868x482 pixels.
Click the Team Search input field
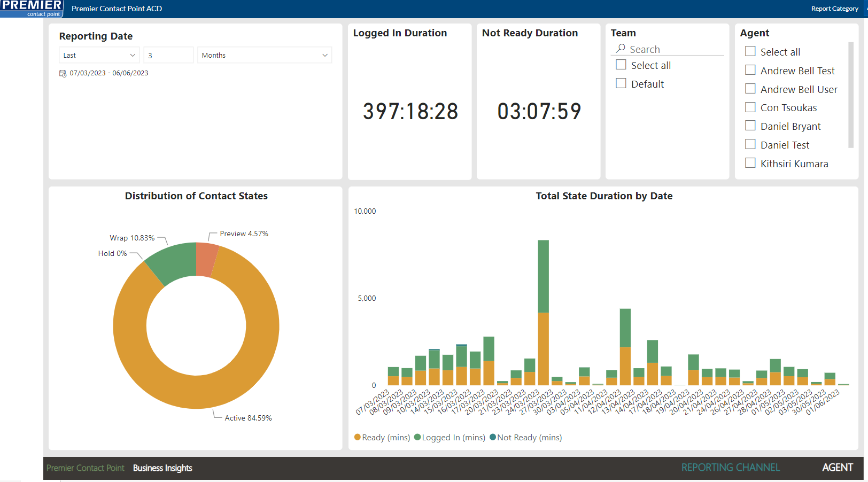coord(667,49)
